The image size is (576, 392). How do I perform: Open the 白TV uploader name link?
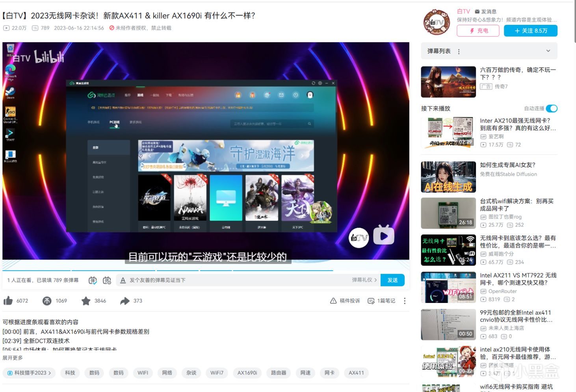pos(463,11)
